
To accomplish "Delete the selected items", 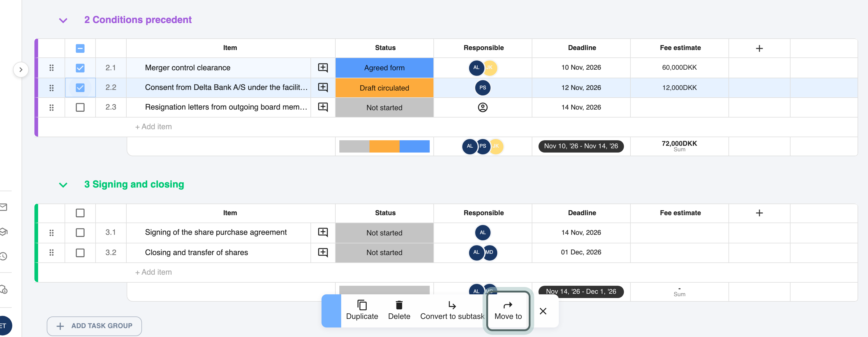I will (399, 310).
